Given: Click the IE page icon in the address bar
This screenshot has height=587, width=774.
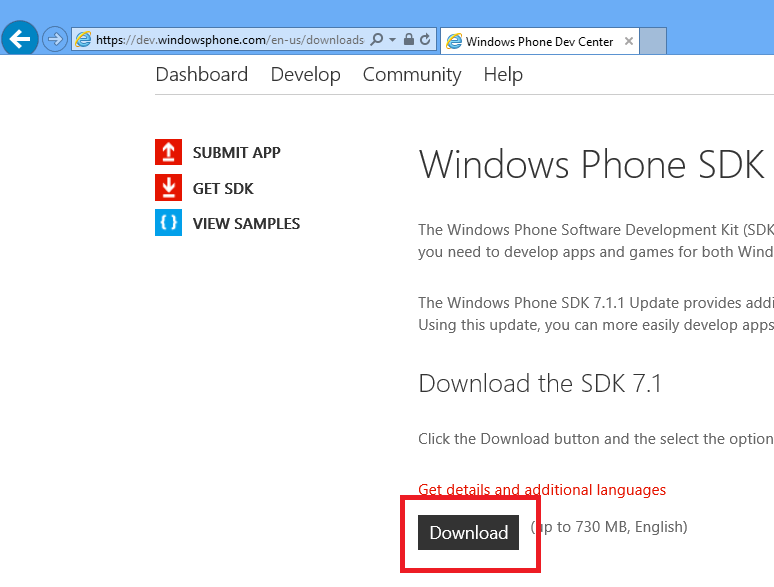Looking at the screenshot, I should pyautogui.click(x=83, y=39).
